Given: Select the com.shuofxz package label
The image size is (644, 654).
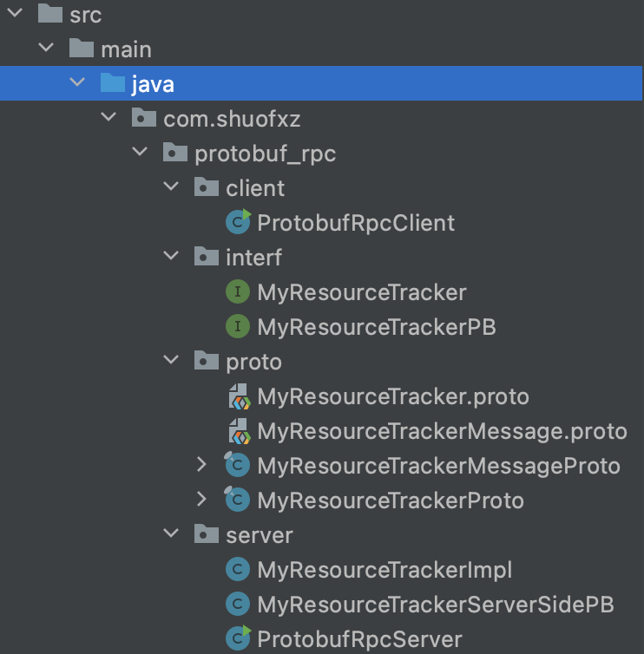Looking at the screenshot, I should click(x=232, y=120).
